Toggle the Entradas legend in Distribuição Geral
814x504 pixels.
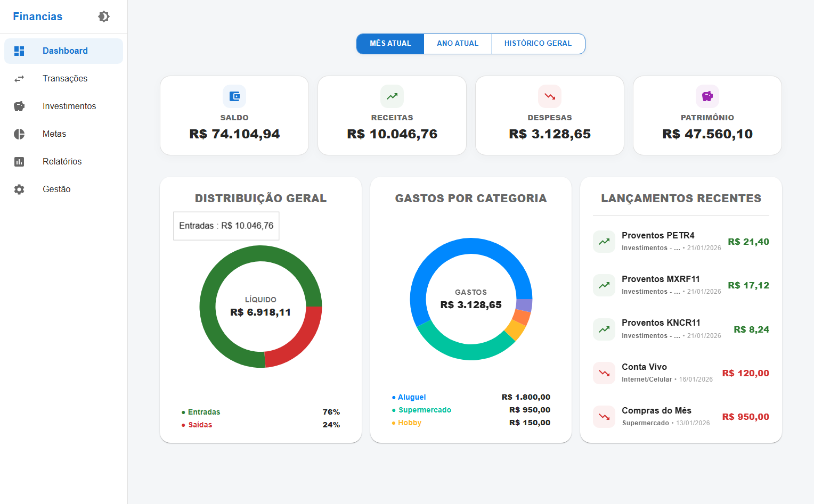[x=203, y=412]
